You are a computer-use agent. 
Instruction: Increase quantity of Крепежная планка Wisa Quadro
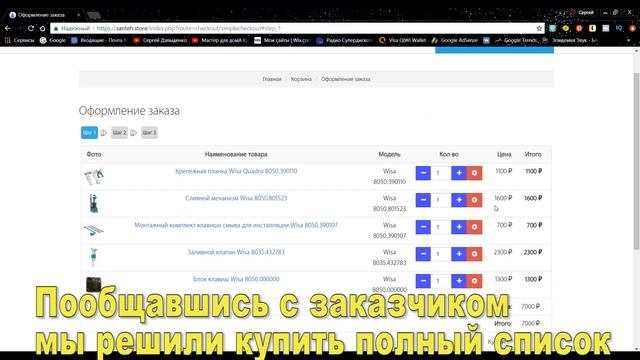pyautogui.click(x=459, y=173)
